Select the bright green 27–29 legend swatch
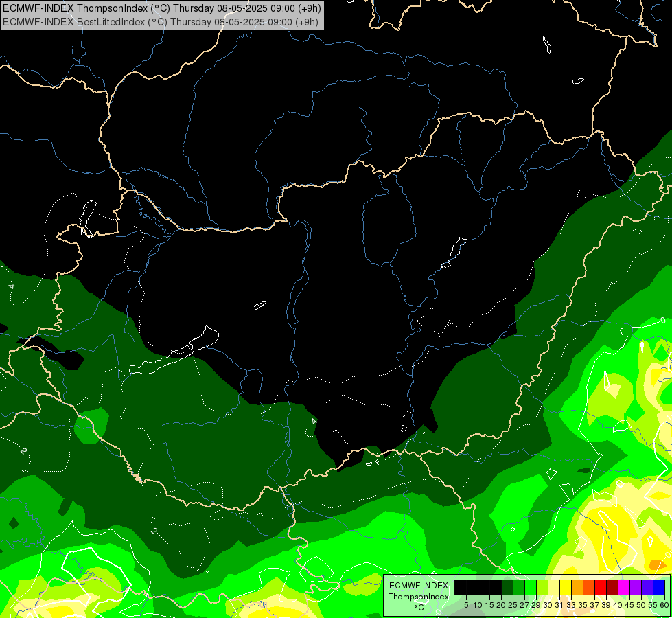This screenshot has height=618, width=672. [x=531, y=587]
